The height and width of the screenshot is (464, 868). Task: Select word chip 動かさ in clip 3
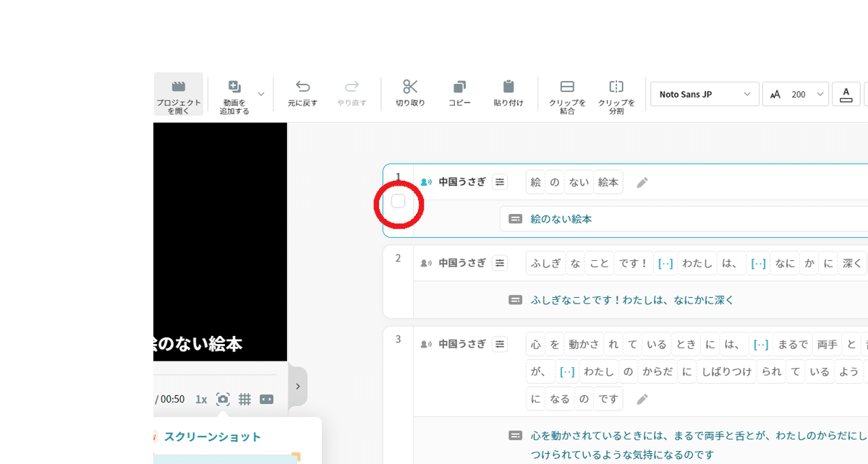click(x=583, y=344)
